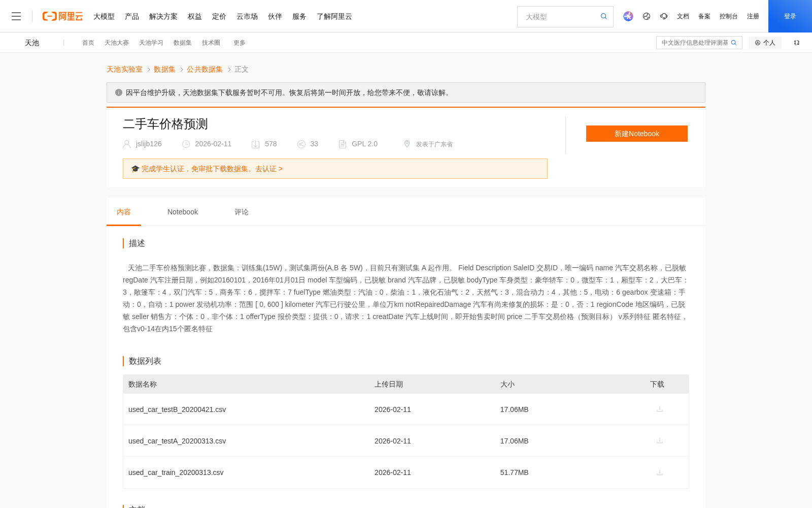Click the 备案 link
Image resolution: width=812 pixels, height=508 pixels.
click(x=704, y=16)
